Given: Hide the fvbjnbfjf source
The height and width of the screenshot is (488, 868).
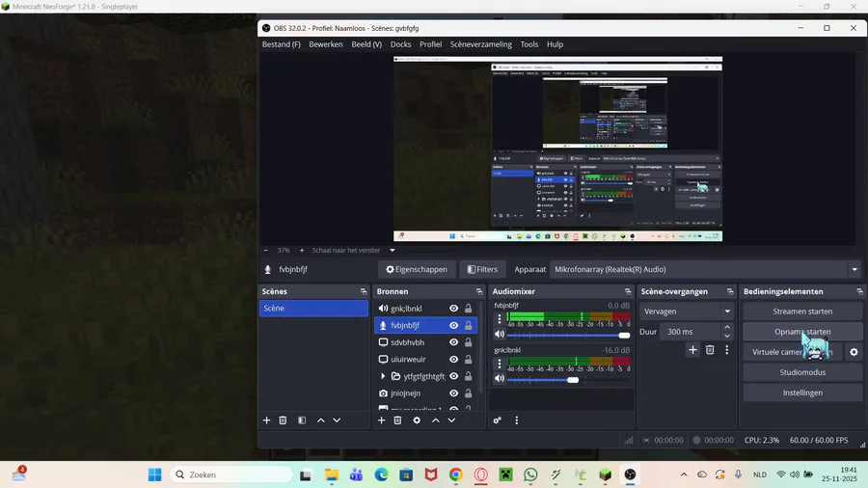Looking at the screenshot, I should pos(453,325).
